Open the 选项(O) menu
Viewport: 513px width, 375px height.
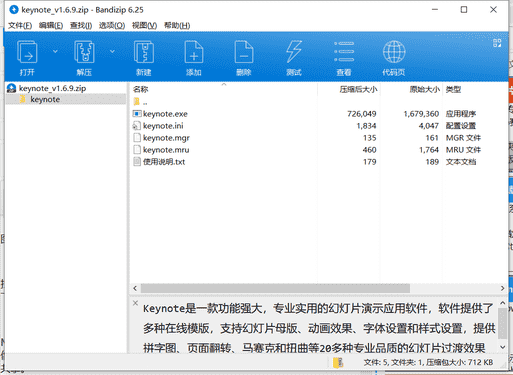coord(112,25)
